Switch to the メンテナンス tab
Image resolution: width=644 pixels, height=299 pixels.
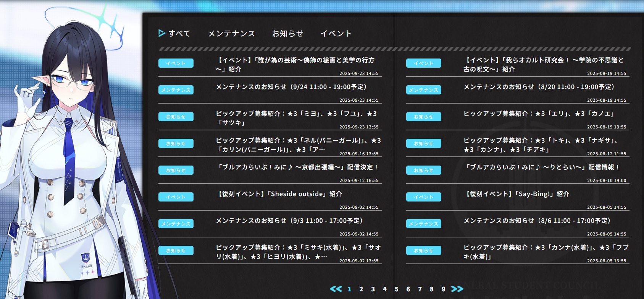pyautogui.click(x=231, y=34)
